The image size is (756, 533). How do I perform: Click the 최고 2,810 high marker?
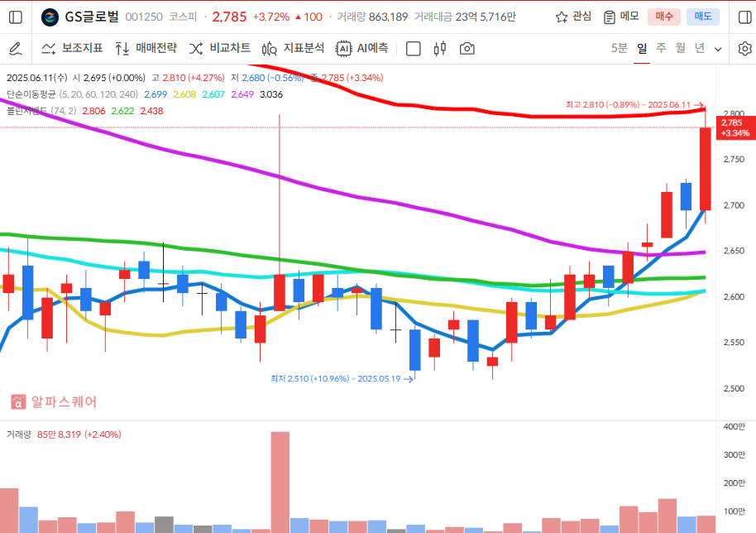tap(635, 104)
